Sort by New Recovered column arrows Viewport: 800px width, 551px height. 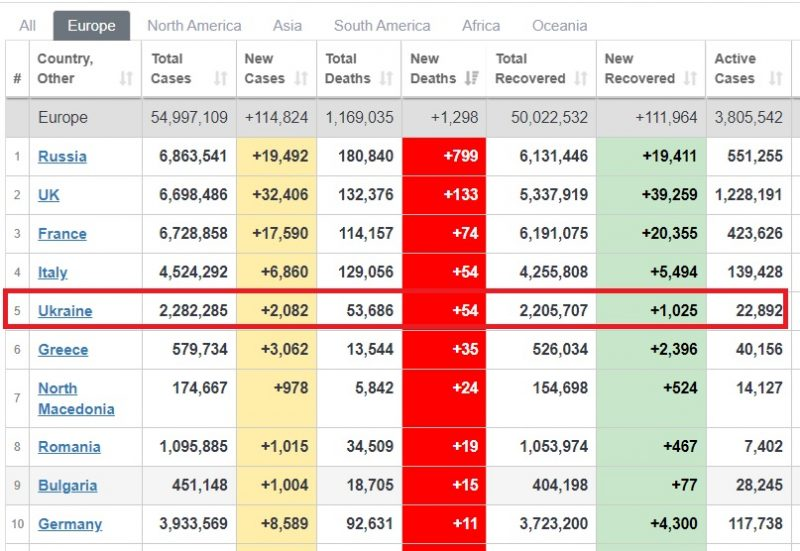tap(690, 78)
